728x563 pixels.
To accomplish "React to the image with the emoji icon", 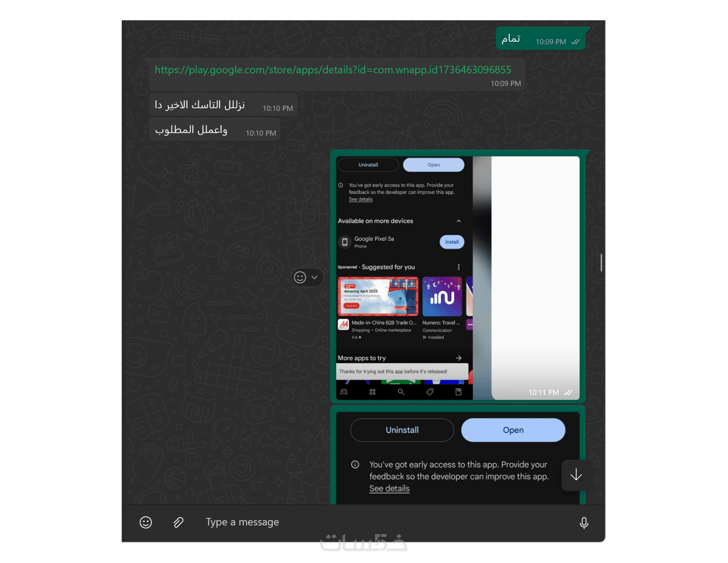I will point(300,277).
